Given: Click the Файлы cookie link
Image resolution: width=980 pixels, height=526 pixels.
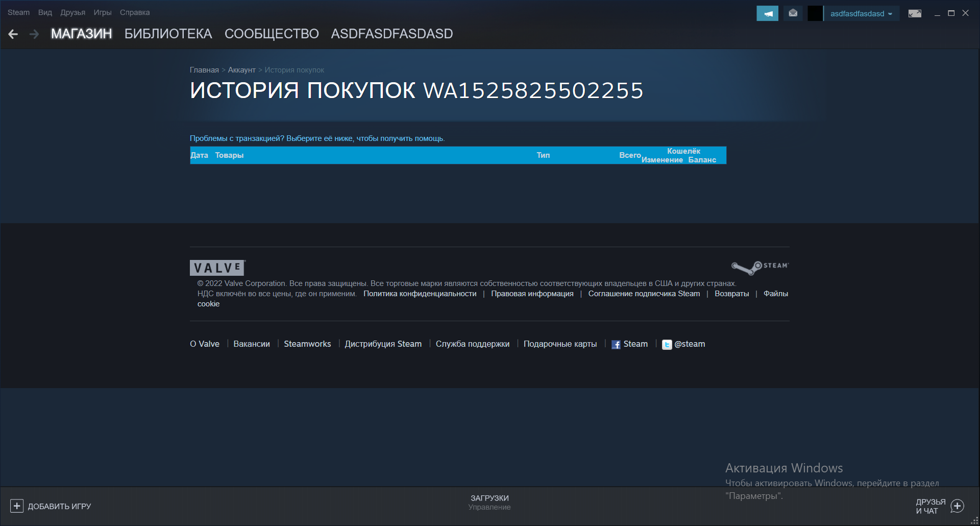Looking at the screenshot, I should click(x=775, y=294).
